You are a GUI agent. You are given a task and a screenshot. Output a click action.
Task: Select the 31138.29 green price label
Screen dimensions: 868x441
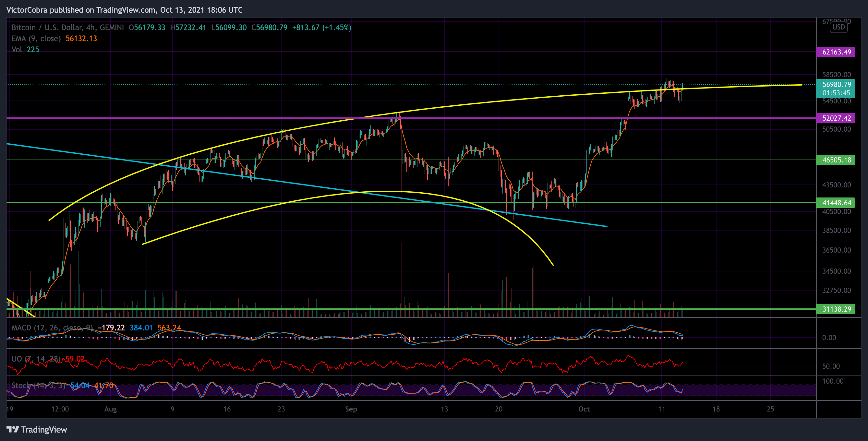[x=835, y=309]
